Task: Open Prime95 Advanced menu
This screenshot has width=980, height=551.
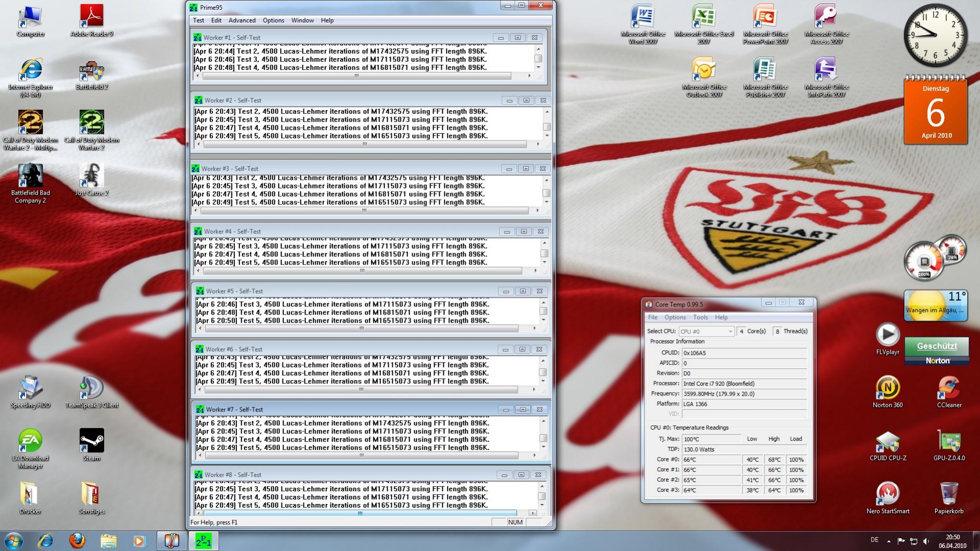Action: coord(242,20)
